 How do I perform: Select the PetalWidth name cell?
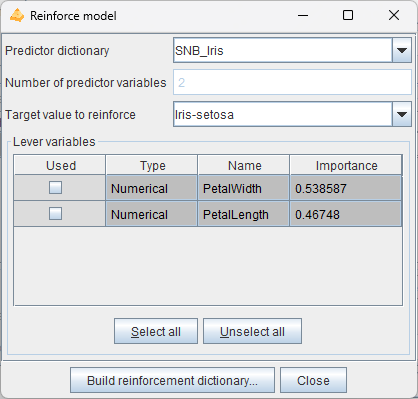coord(244,188)
